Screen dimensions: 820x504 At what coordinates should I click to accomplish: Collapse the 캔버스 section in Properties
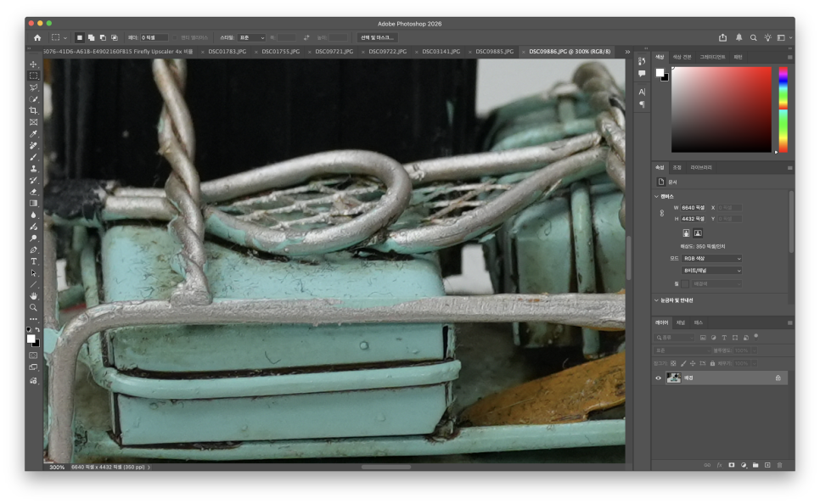(656, 197)
